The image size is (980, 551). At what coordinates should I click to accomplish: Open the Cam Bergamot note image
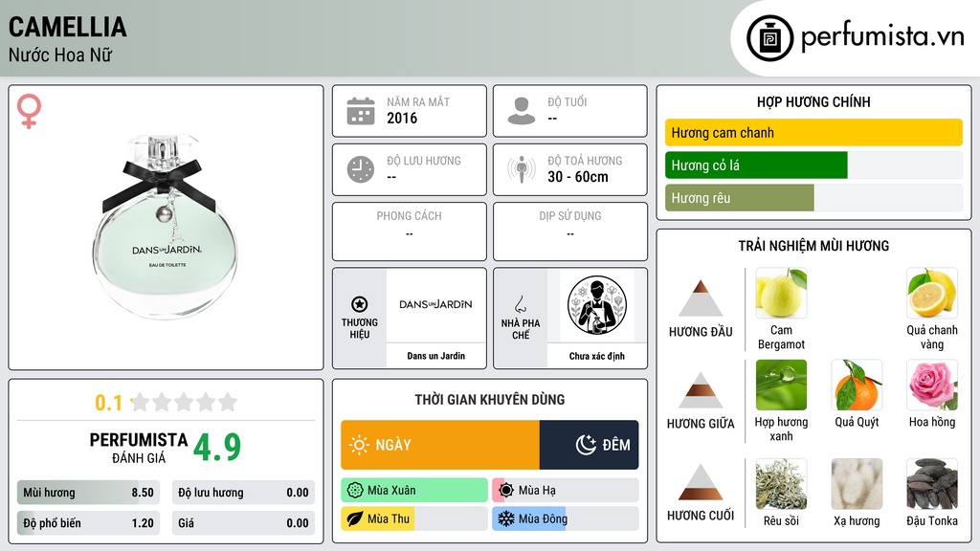pyautogui.click(x=781, y=293)
